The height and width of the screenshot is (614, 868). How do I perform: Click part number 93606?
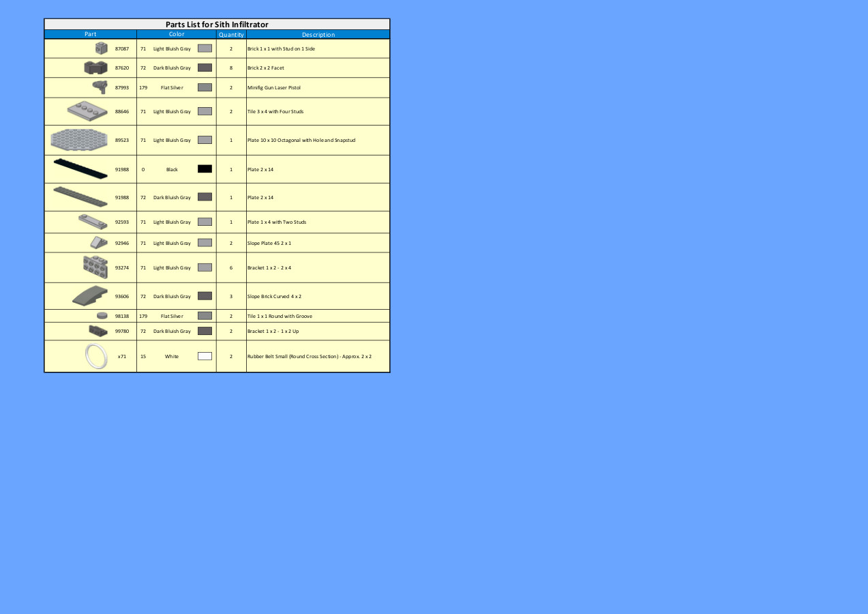(122, 296)
